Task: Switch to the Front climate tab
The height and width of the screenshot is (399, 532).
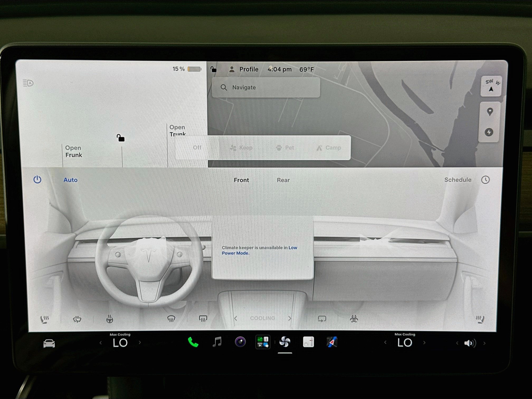Action: 241,180
